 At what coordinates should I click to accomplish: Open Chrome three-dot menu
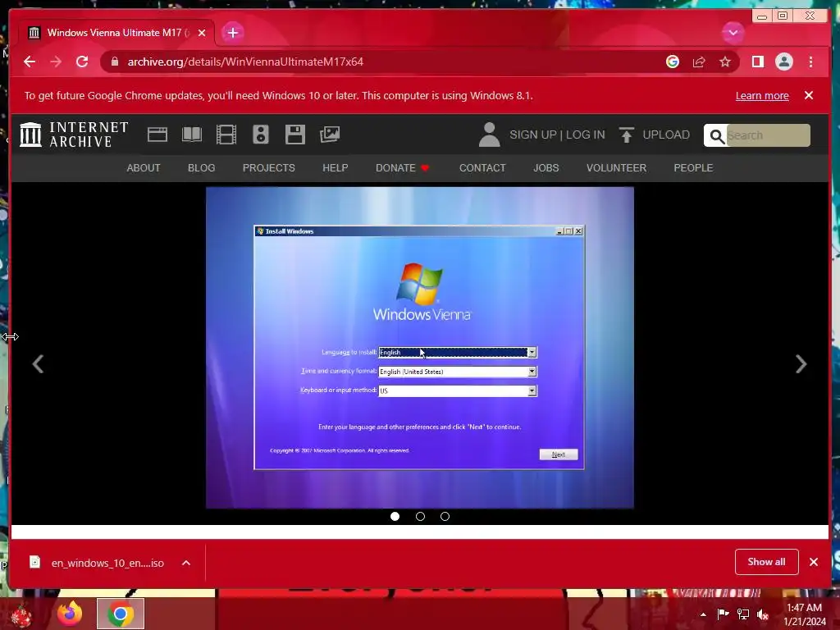(x=810, y=62)
